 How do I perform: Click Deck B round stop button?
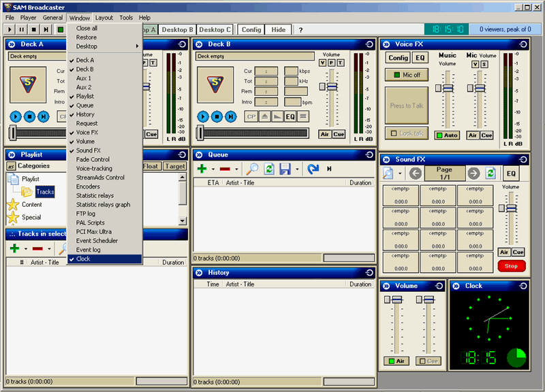pyautogui.click(x=217, y=116)
